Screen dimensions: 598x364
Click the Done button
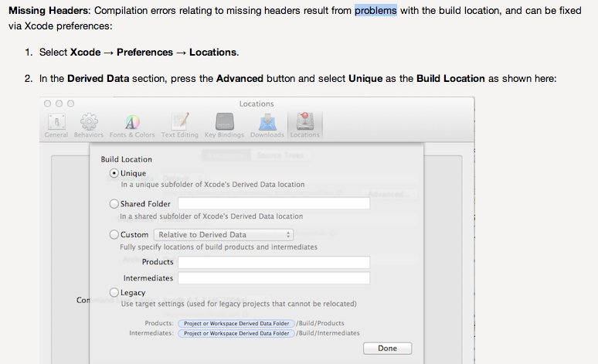(x=388, y=348)
